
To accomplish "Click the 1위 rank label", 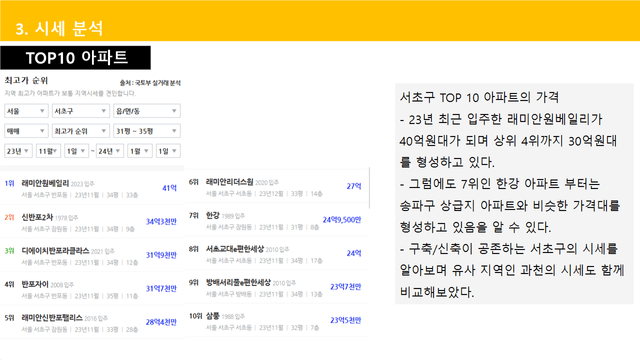I will [9, 184].
